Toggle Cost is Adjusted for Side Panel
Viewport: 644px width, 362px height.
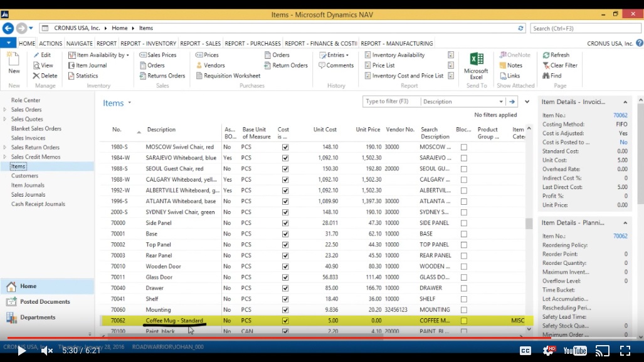[x=285, y=223]
